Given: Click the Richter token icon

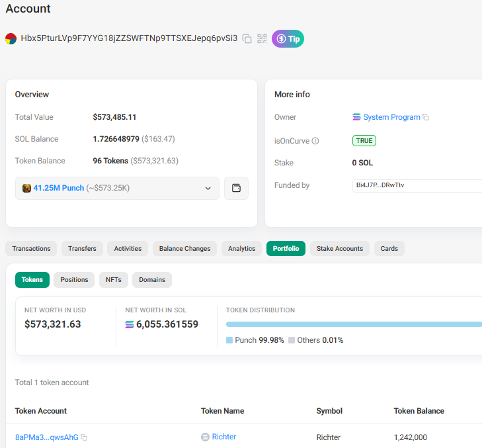Looking at the screenshot, I should tap(205, 437).
